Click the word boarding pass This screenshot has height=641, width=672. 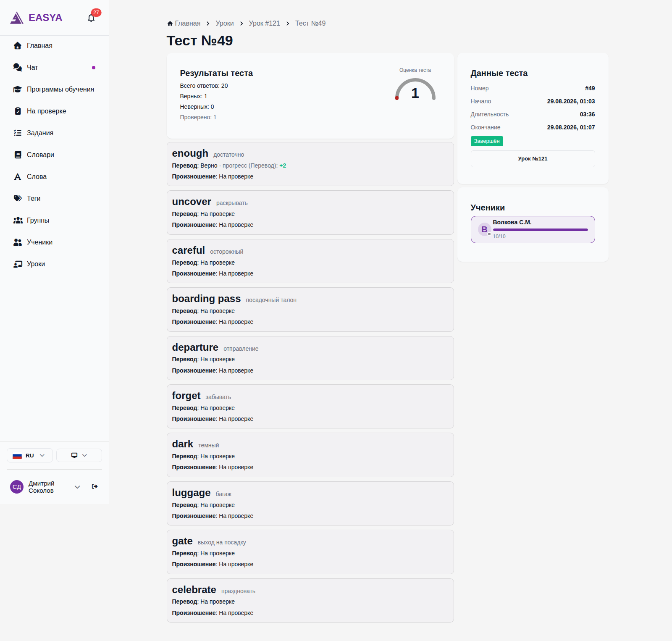(x=206, y=299)
